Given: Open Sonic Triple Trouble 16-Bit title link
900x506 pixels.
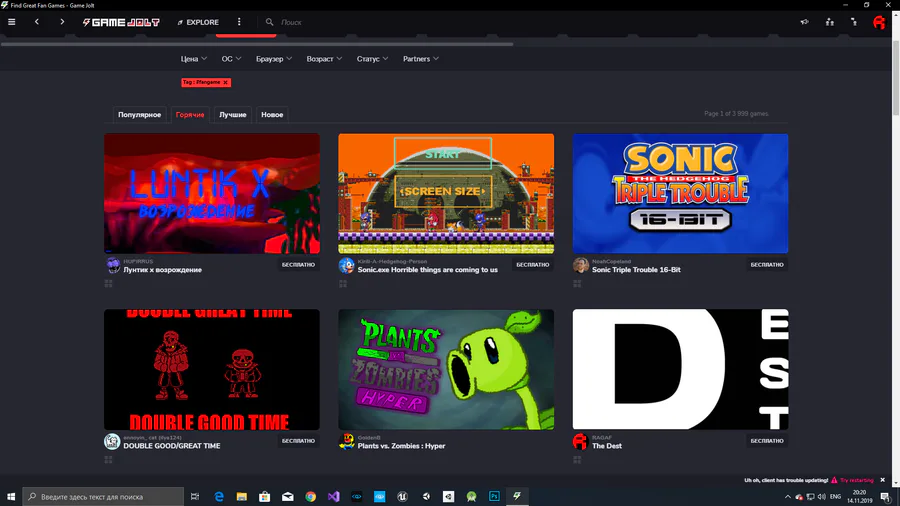Looking at the screenshot, I should pyautogui.click(x=636, y=270).
